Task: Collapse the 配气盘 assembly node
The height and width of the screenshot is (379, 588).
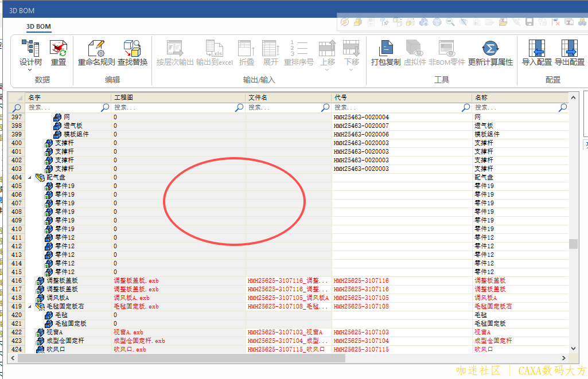Action: (x=30, y=178)
